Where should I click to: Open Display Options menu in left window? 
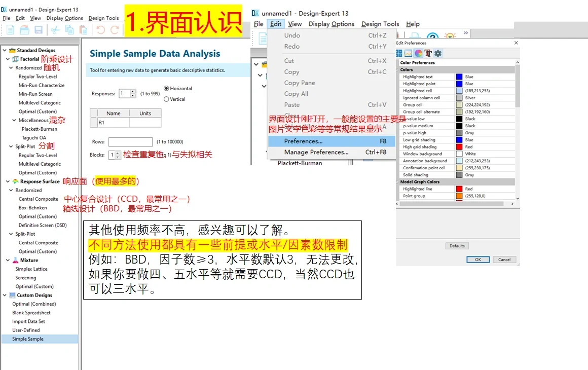tap(64, 18)
